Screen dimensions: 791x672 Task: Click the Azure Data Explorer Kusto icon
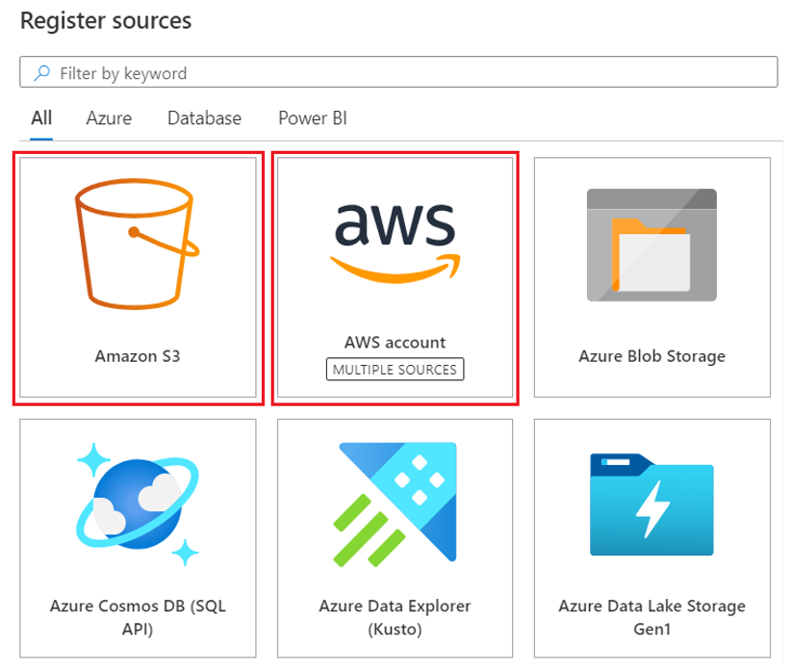click(395, 504)
